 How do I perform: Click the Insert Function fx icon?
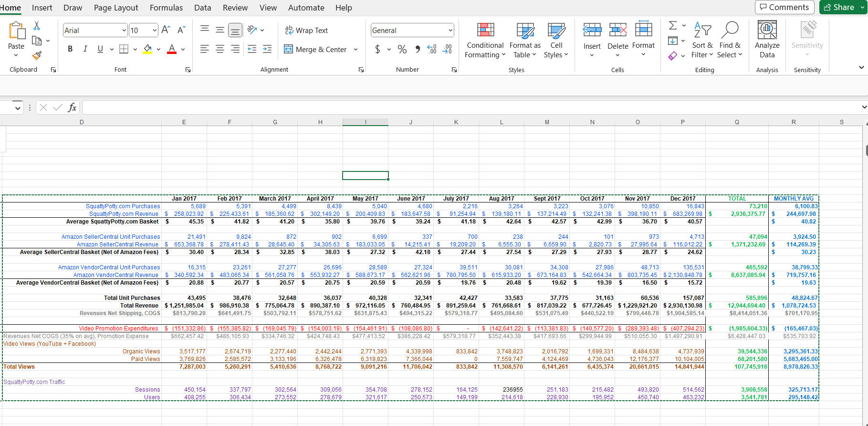pos(72,107)
